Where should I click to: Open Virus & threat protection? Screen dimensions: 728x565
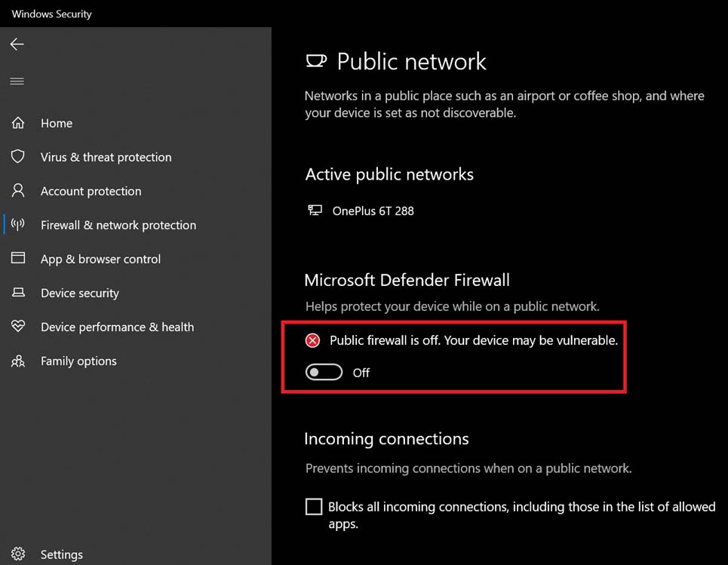tap(136, 157)
